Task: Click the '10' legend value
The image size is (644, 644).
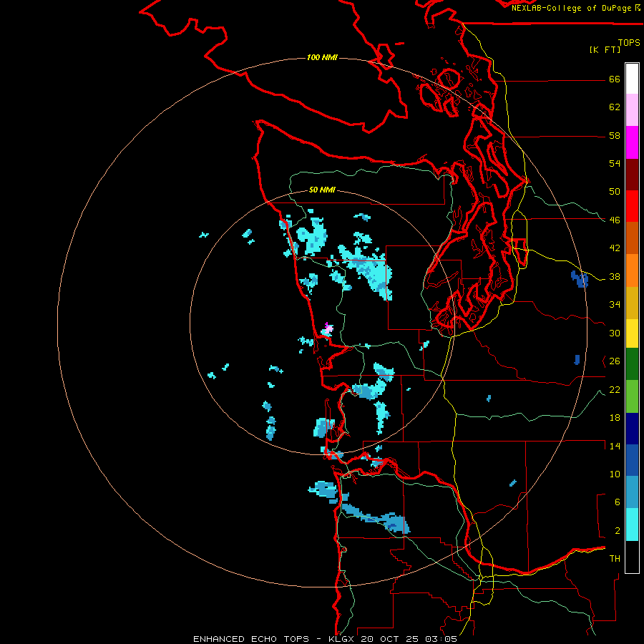Action: pos(615,474)
